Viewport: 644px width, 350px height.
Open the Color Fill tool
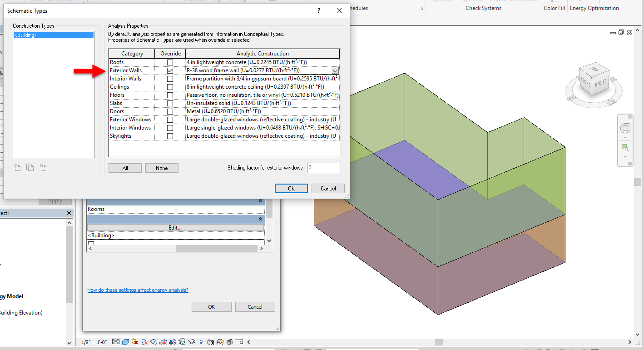click(554, 8)
